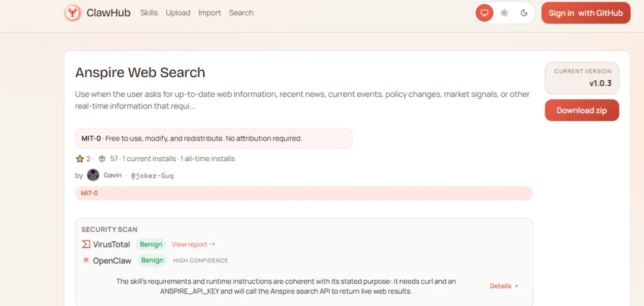Expand the security scan Details dropdown
The height and width of the screenshot is (306, 644).
(x=504, y=286)
